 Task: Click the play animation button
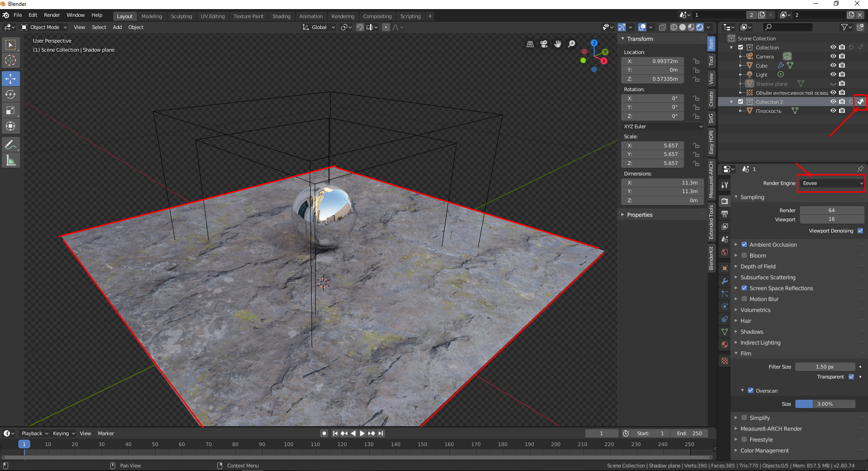(362, 433)
